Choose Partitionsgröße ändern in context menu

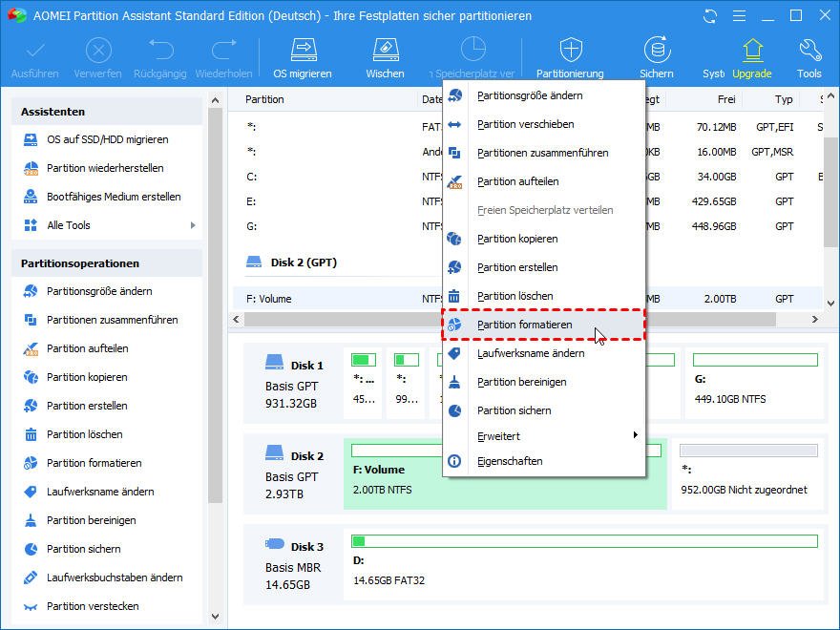click(x=544, y=95)
